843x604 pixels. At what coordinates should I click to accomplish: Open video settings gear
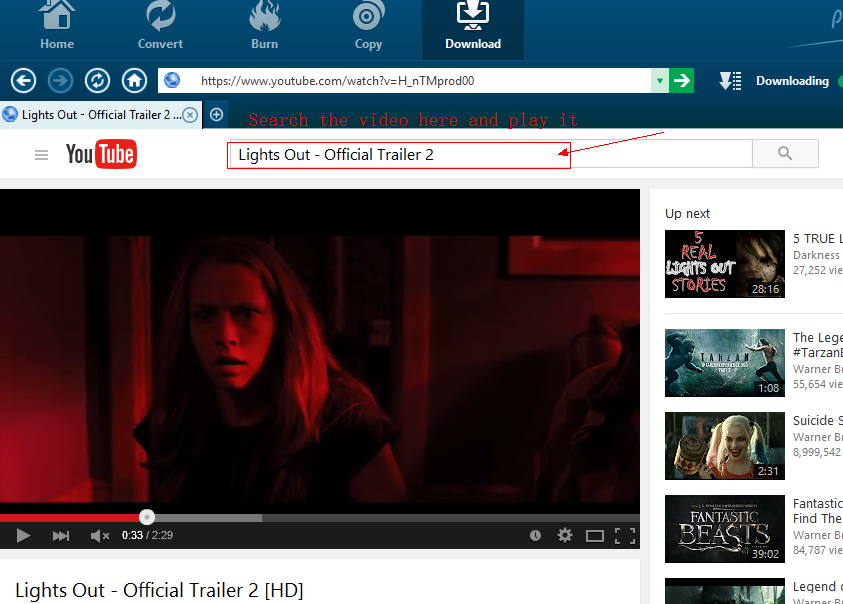coord(565,535)
